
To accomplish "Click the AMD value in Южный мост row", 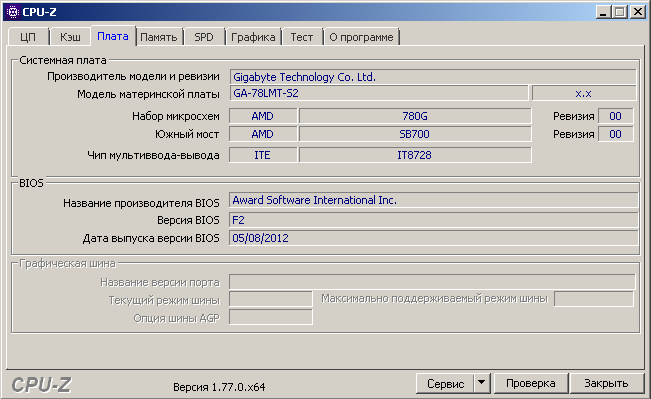I will pos(263,134).
